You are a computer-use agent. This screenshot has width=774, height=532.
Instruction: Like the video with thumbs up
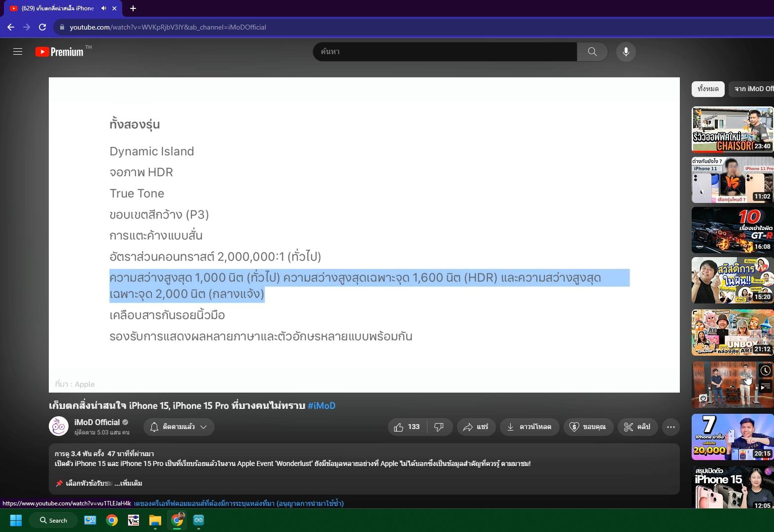(x=407, y=427)
